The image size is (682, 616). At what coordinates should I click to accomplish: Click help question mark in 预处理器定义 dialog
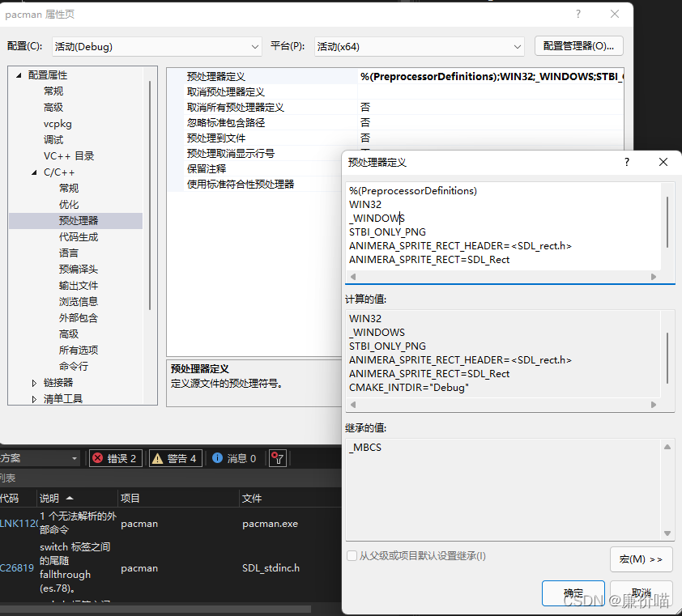(x=627, y=162)
